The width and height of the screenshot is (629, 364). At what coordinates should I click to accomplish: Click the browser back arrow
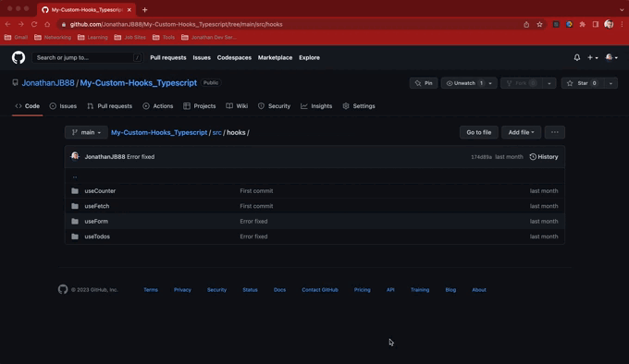click(8, 24)
